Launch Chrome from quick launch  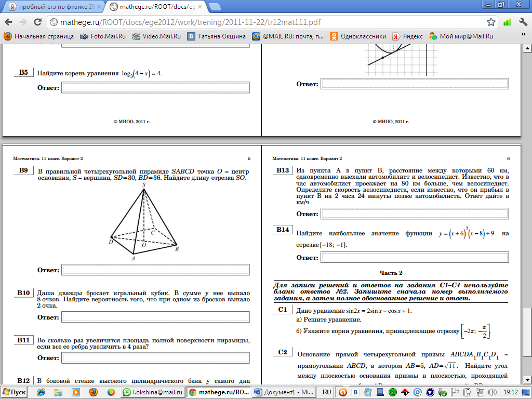[x=111, y=392]
